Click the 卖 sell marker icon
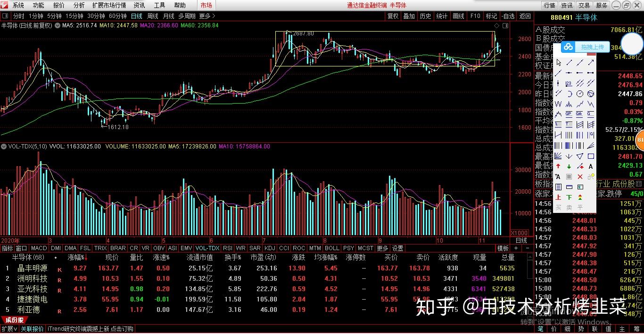Viewport: 644px width, 334px height. pos(569,207)
